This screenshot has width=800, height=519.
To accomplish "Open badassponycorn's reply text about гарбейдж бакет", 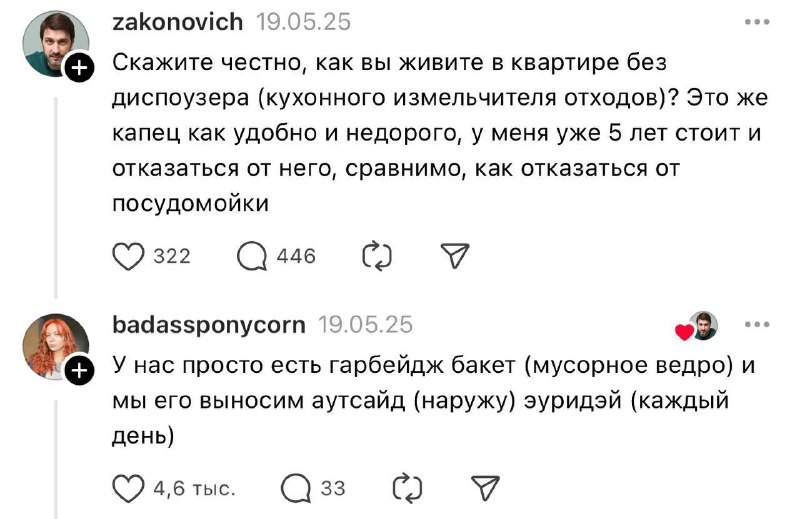I will click(x=433, y=401).
